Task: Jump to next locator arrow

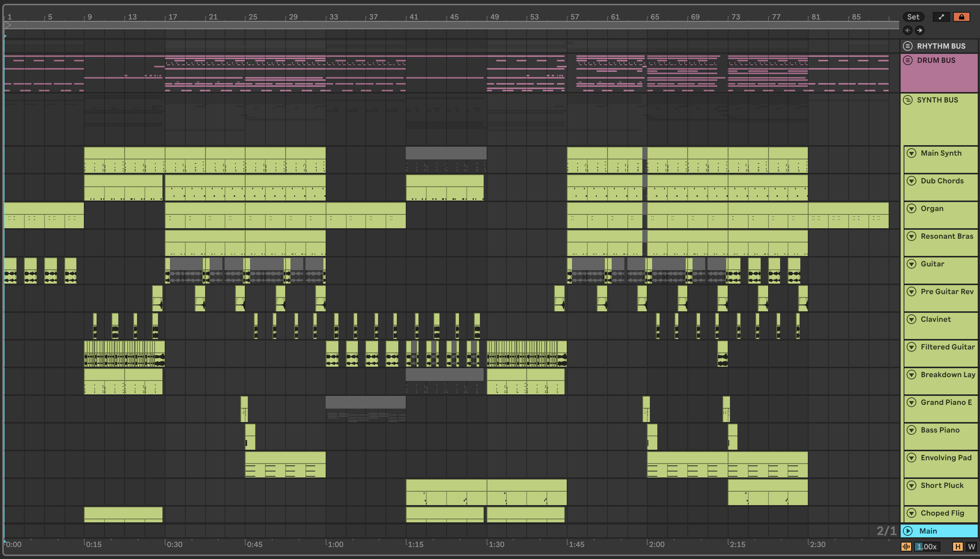Action: tap(919, 30)
